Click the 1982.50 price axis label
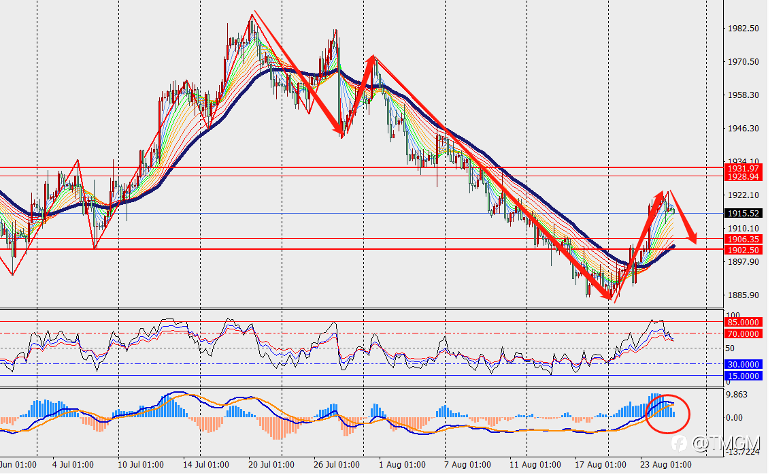Image resolution: width=770 pixels, height=475 pixels. 743,28
